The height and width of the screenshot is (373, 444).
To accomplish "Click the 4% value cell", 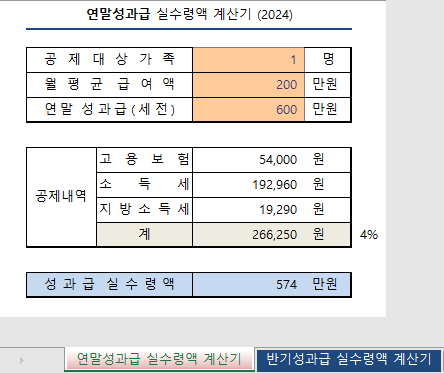I will click(369, 235).
